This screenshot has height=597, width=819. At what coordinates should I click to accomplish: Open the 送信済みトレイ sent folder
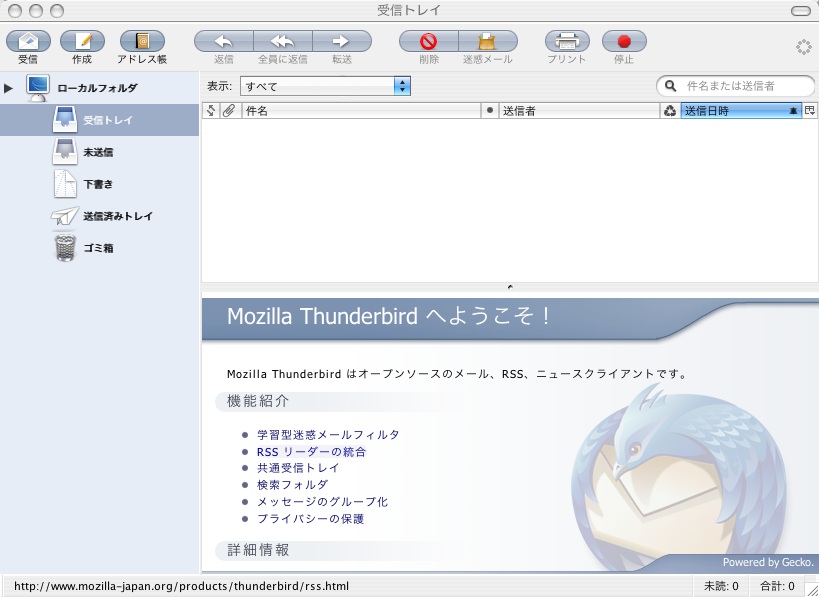(99, 216)
